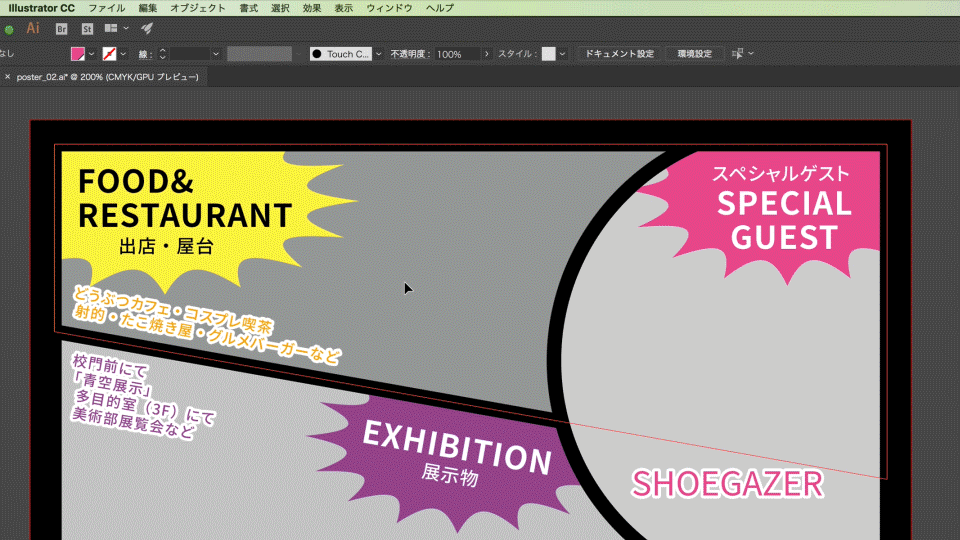Viewport: 960px width, 540px height.
Task: Open the stroke color dropdown arrow
Action: point(124,54)
